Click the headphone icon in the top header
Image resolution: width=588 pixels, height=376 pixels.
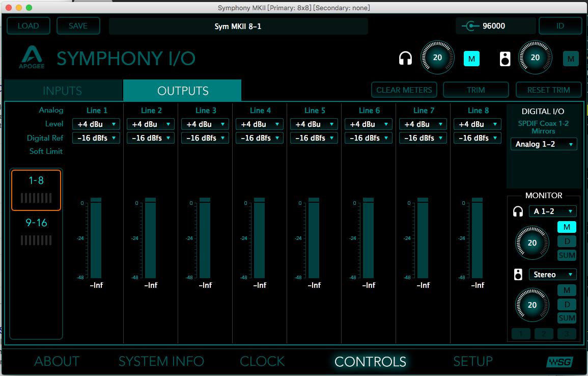pyautogui.click(x=405, y=59)
